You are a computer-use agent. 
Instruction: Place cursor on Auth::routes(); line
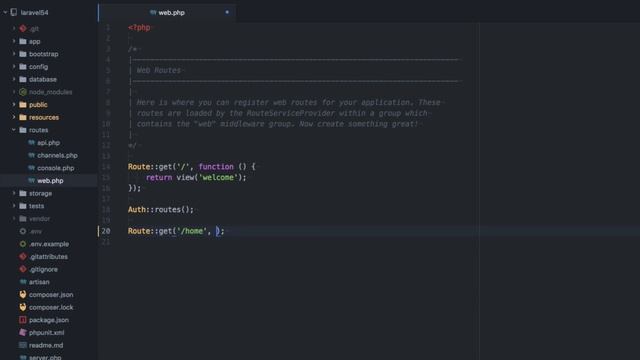coord(160,209)
